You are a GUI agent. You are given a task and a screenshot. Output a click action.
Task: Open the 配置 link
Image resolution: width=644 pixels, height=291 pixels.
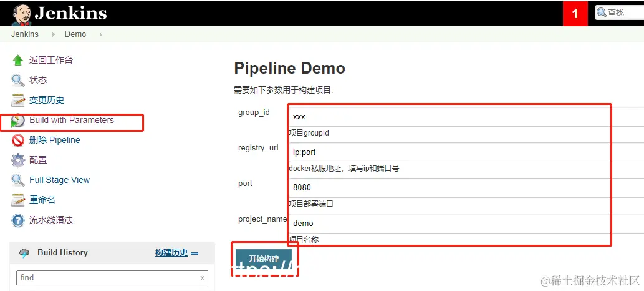[38, 160]
